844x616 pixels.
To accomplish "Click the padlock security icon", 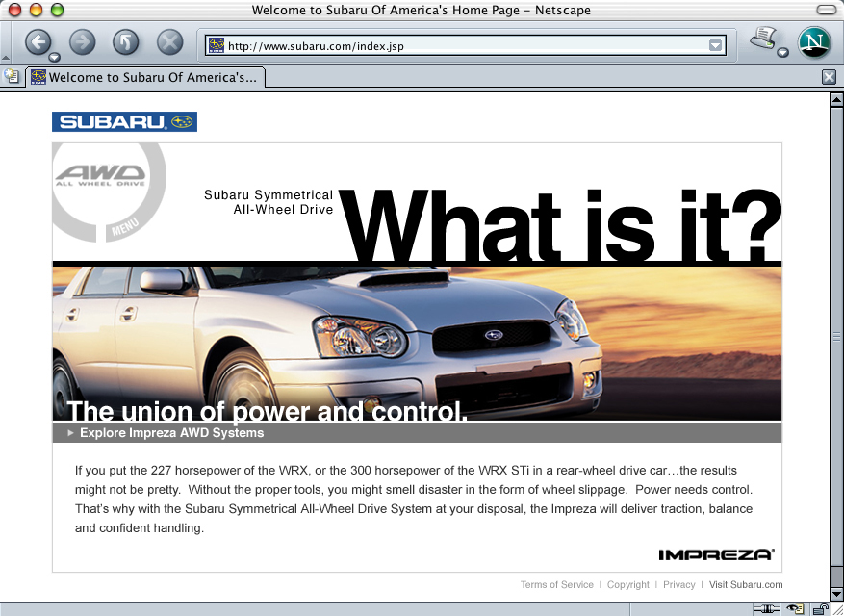I will [x=820, y=608].
